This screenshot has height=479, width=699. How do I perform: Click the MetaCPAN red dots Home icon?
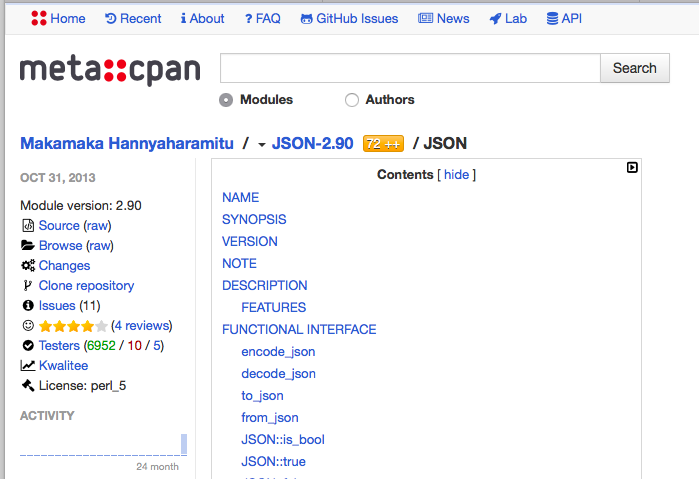pos(39,18)
